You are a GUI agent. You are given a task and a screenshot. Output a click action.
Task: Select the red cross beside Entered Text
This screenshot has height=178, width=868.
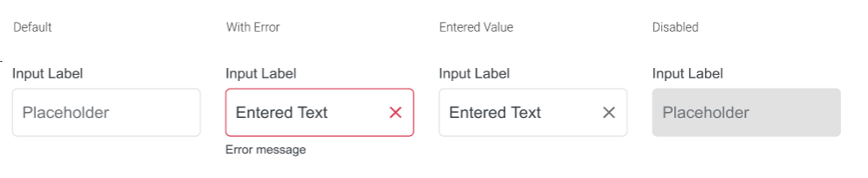(x=395, y=112)
